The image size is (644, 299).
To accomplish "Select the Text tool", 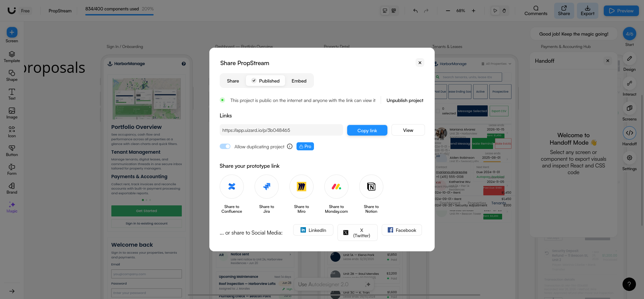I will coord(12,94).
